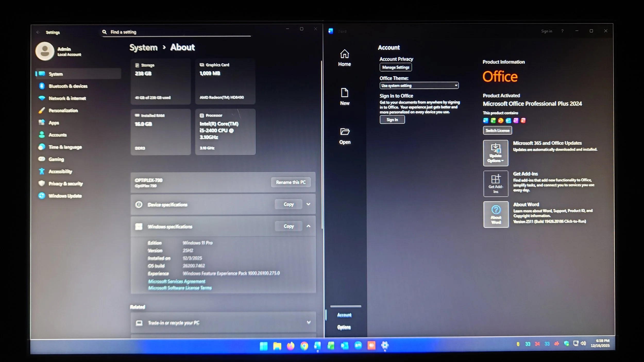Open the Office Theme dropdown

[419, 85]
